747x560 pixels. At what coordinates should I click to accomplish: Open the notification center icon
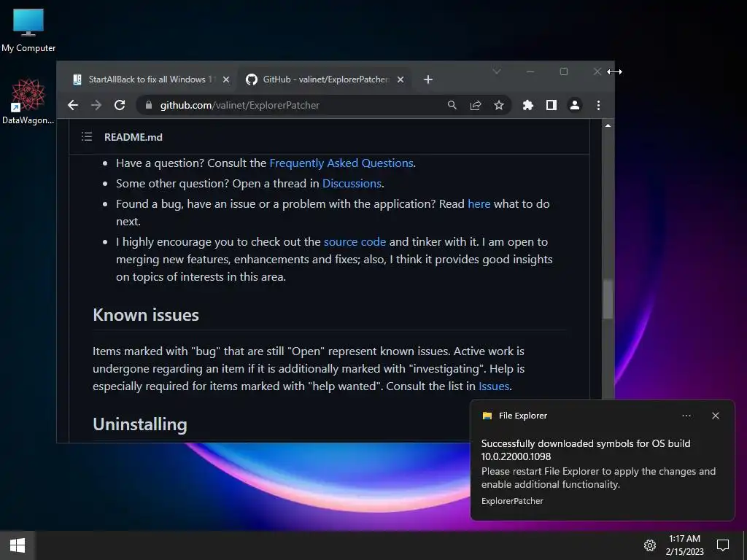723,545
